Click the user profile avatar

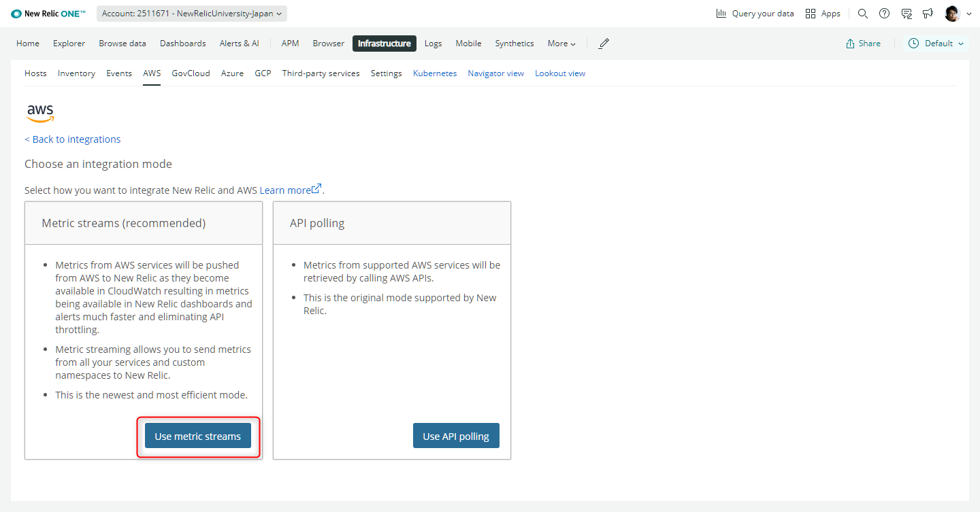952,14
